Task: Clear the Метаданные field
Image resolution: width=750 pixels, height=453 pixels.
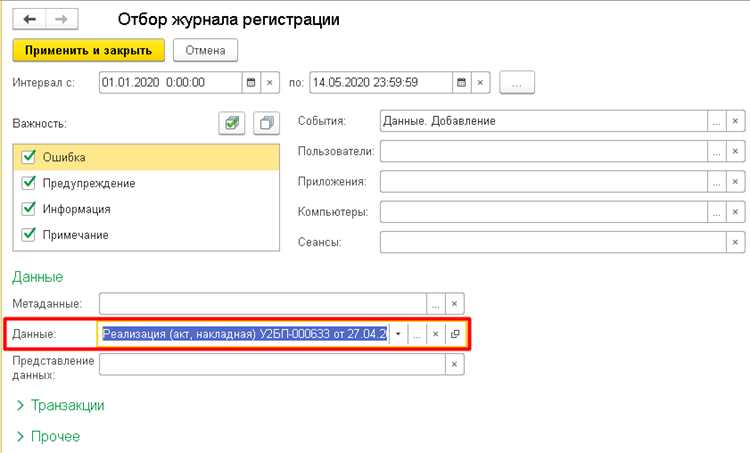Action: (454, 304)
